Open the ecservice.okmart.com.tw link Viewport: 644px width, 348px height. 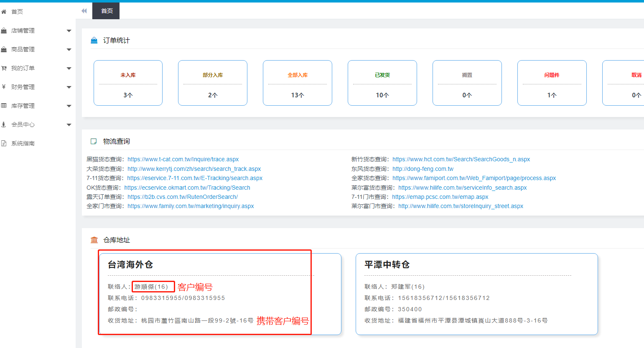(x=187, y=188)
